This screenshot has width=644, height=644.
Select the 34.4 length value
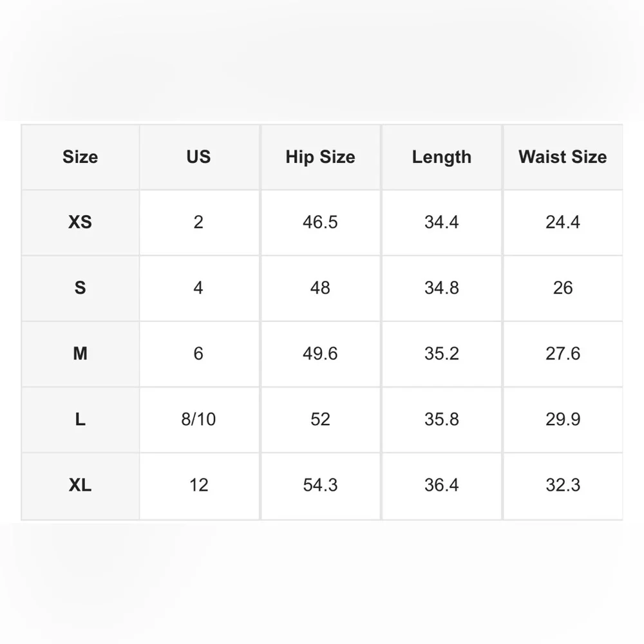(442, 222)
